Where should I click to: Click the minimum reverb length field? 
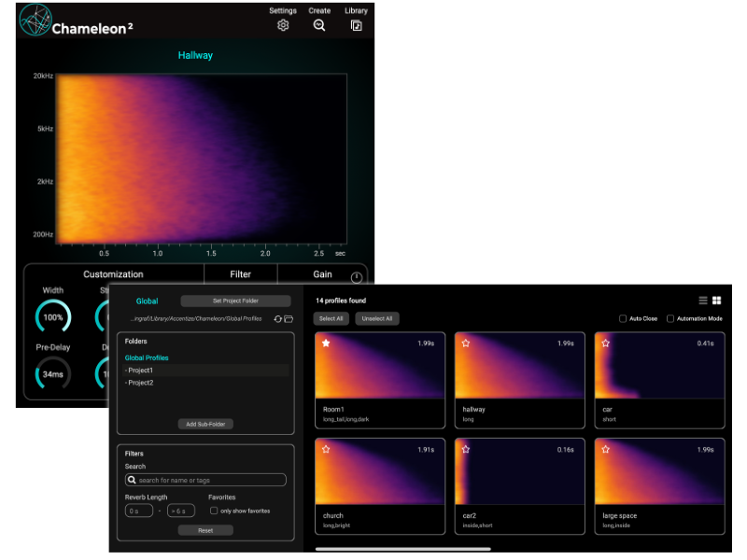tap(138, 511)
